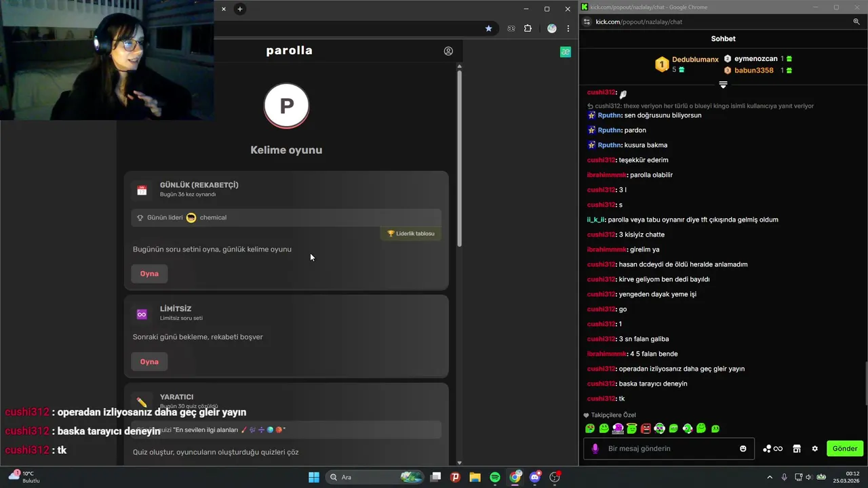Open Task View on taskbar

pyautogui.click(x=436, y=477)
